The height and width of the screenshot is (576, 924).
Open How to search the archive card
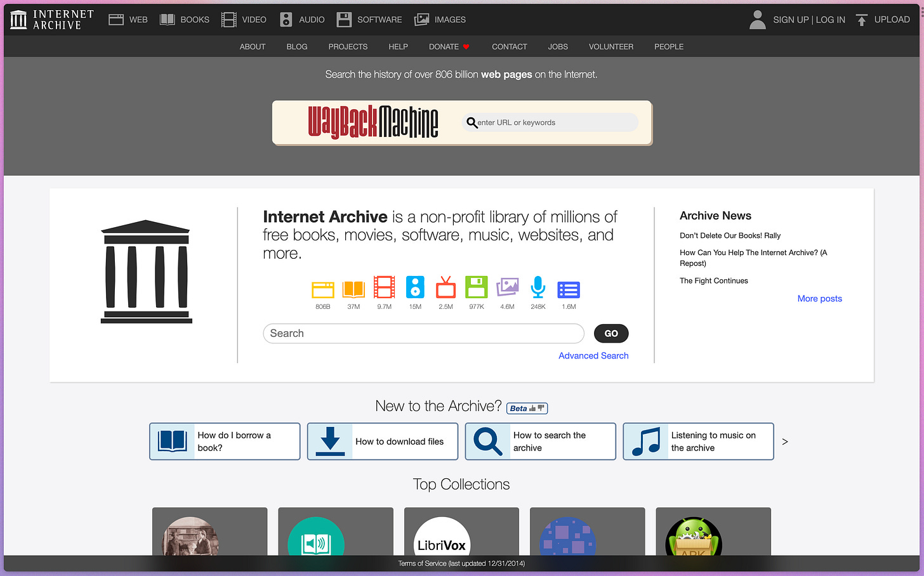[541, 442]
